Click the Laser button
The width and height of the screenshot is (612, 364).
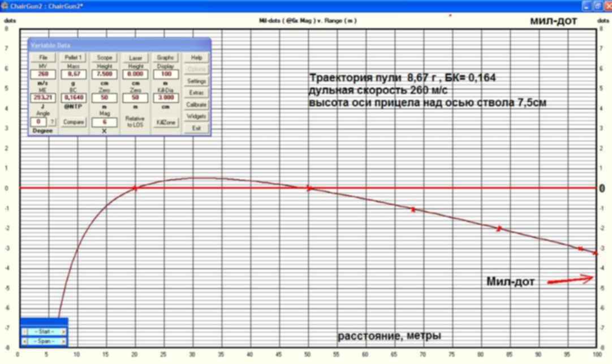click(x=135, y=58)
